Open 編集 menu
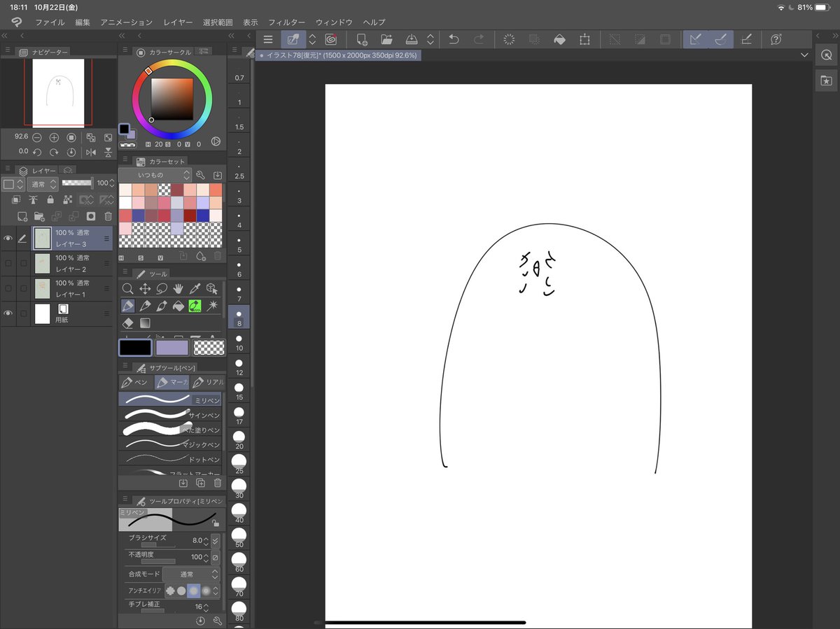This screenshot has width=840, height=629. [x=83, y=22]
